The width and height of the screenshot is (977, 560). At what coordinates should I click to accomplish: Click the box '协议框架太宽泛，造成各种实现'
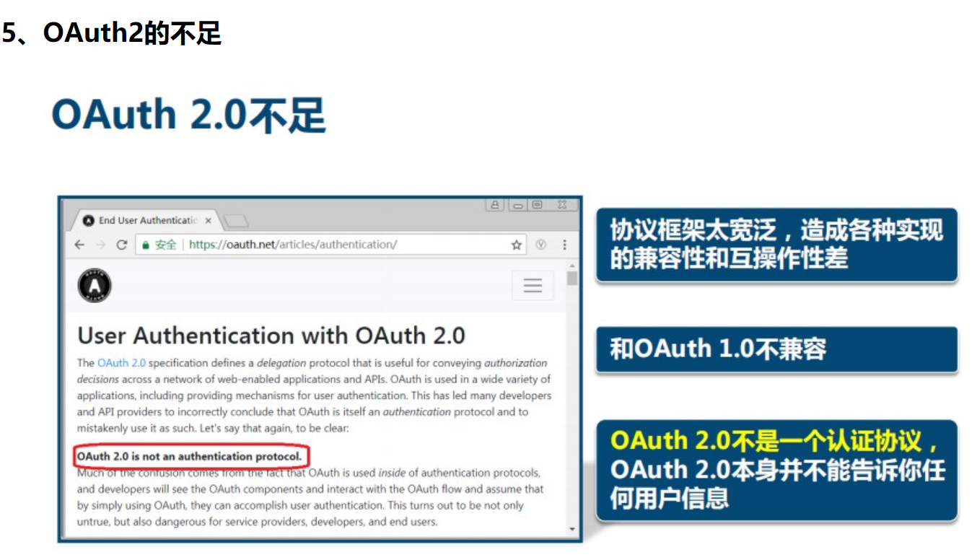click(776, 245)
